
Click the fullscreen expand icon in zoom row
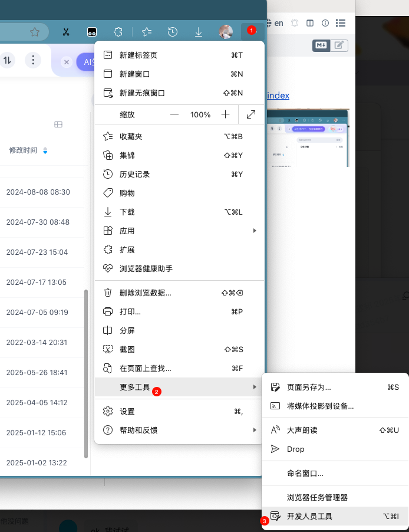[251, 114]
